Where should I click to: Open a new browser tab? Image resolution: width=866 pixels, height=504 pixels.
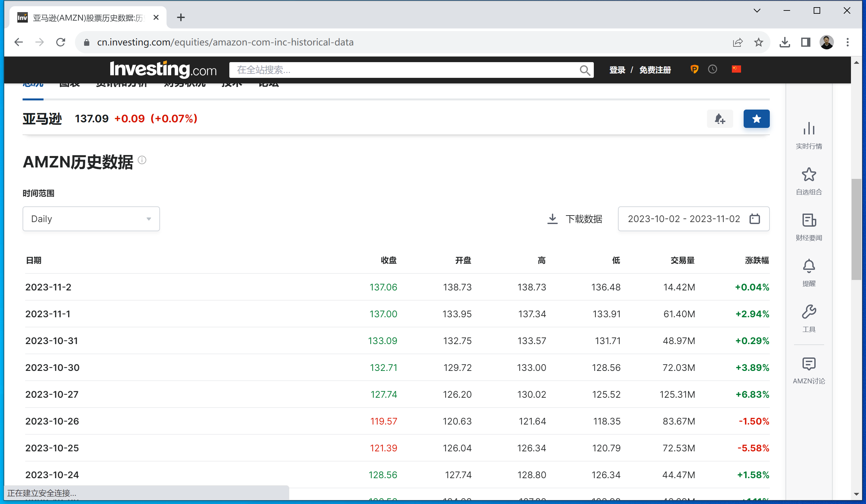181,18
